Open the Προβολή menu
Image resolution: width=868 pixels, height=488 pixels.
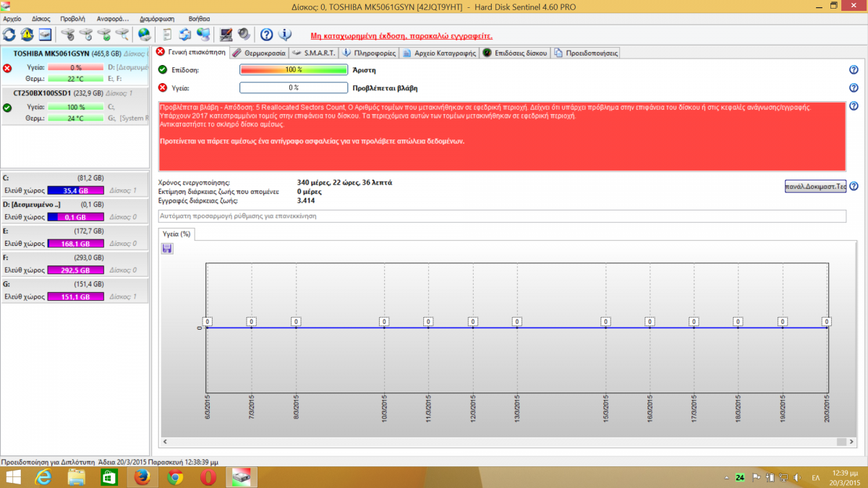(x=72, y=18)
